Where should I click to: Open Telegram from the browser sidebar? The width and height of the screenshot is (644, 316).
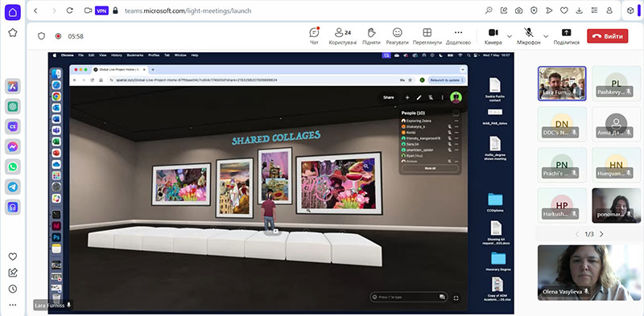click(13, 187)
